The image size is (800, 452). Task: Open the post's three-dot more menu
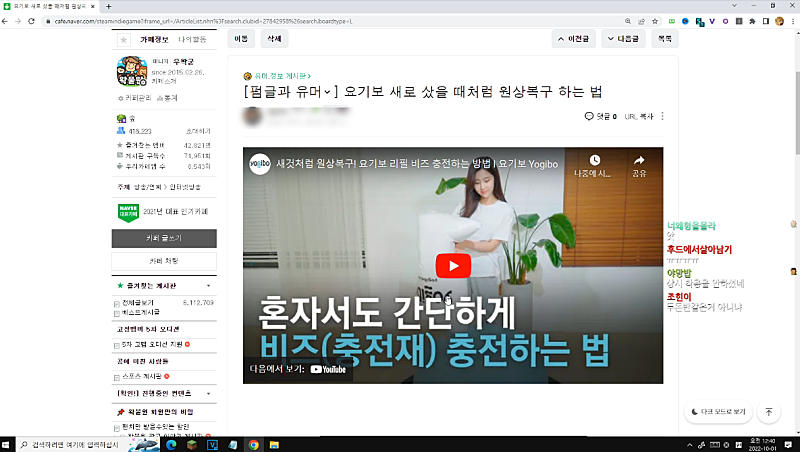pos(662,117)
